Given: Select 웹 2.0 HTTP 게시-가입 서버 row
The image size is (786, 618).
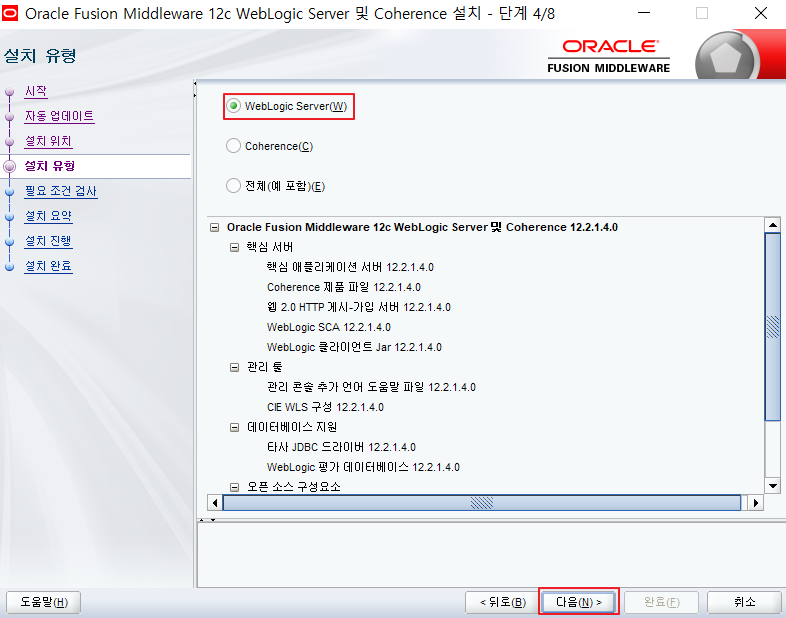Looking at the screenshot, I should 359,307.
